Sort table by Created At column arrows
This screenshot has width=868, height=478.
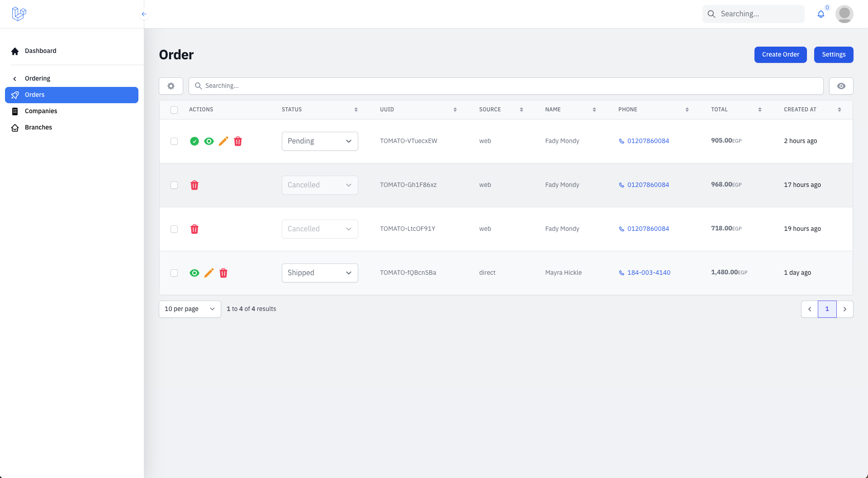tap(840, 110)
